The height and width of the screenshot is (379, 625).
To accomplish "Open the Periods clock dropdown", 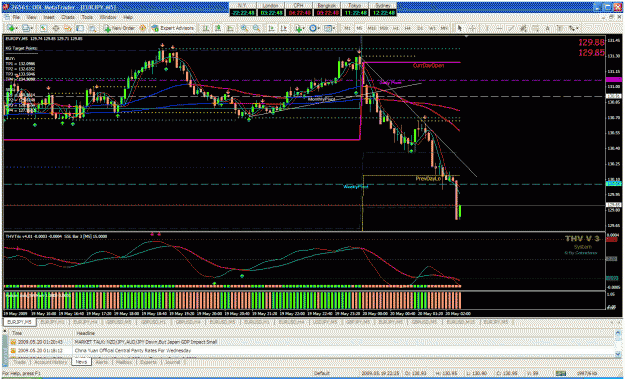I will coord(315,28).
